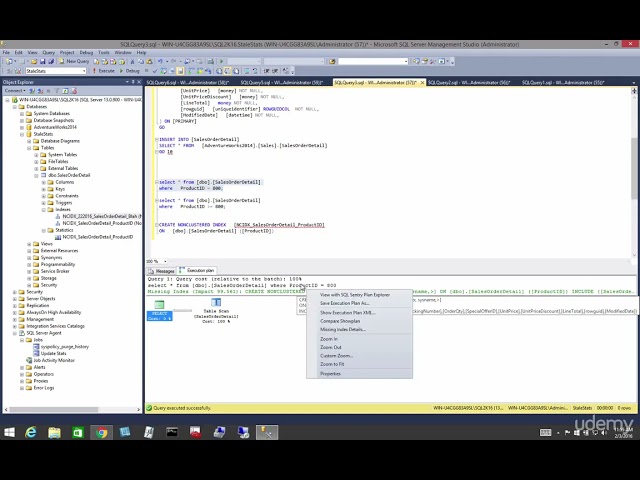This screenshot has height=480, width=640.
Task: Collapse the Statistics folder
Action: click(44, 230)
